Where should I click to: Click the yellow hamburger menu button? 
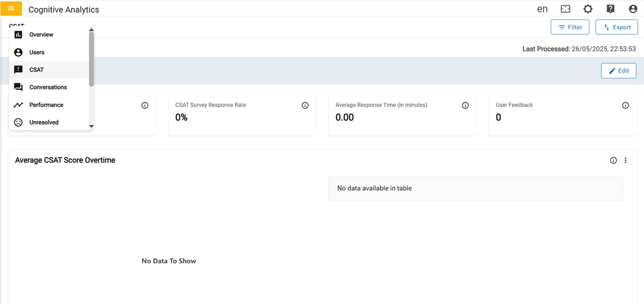11,9
